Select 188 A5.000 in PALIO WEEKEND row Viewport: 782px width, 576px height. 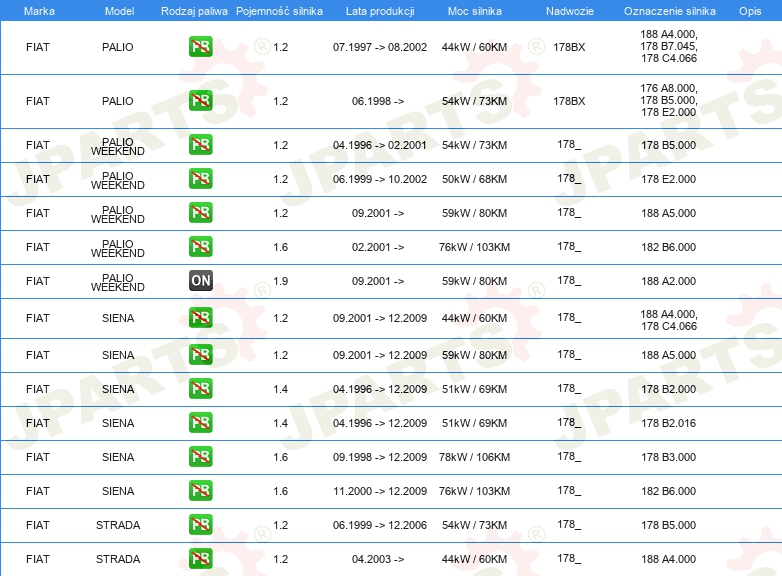668,213
